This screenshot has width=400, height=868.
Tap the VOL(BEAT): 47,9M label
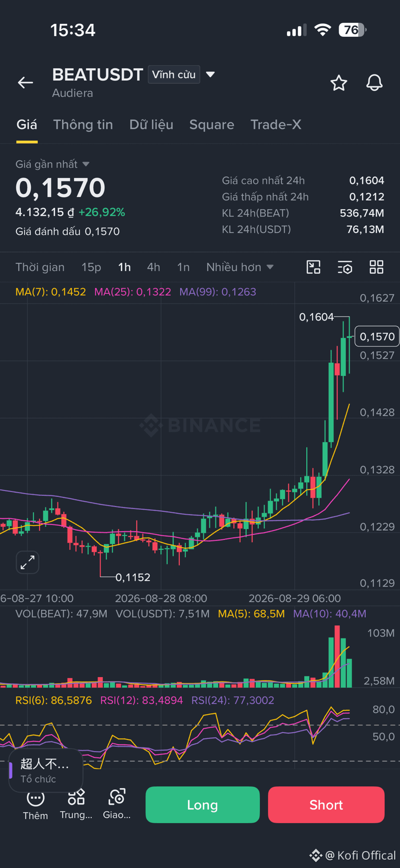coord(61,614)
